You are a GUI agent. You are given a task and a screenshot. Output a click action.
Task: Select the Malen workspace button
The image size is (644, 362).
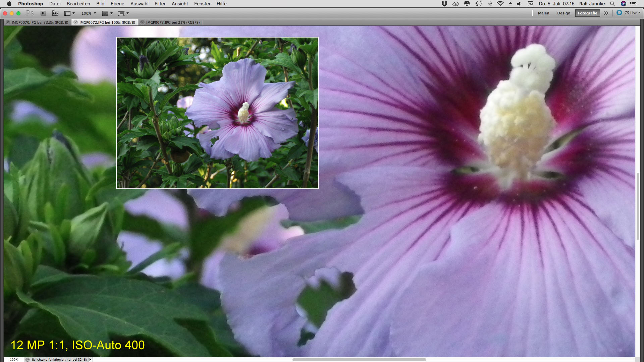point(543,13)
